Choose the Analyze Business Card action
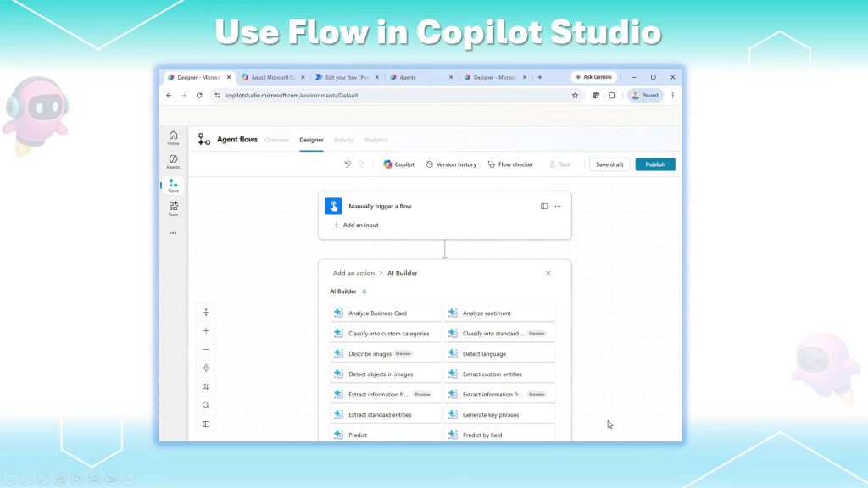Image resolution: width=868 pixels, height=488 pixels. click(386, 313)
